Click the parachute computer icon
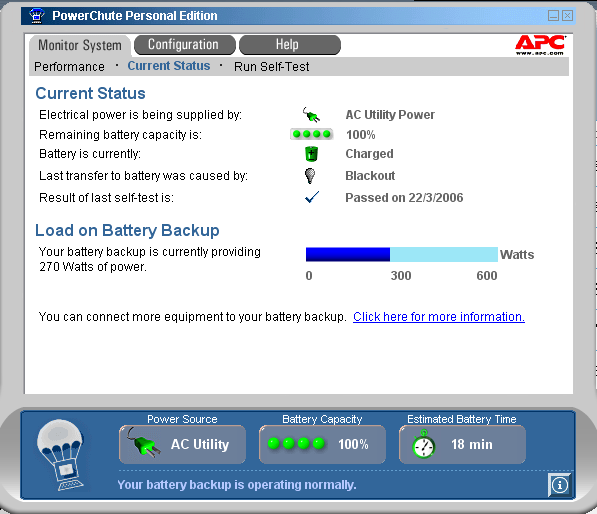597x514 pixels. pos(60,455)
